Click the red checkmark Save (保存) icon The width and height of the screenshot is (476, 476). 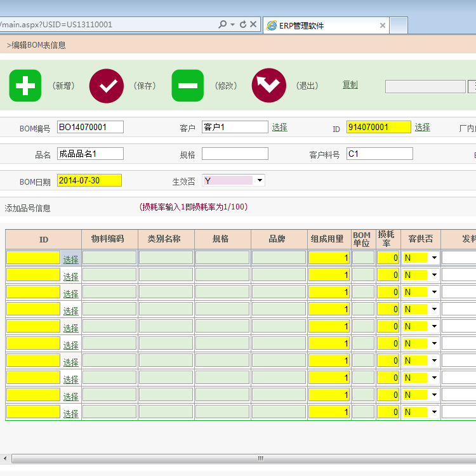pos(107,86)
